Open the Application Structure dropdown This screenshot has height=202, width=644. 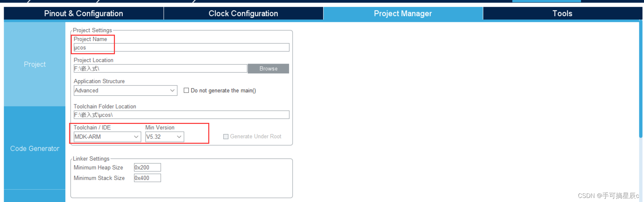125,91
